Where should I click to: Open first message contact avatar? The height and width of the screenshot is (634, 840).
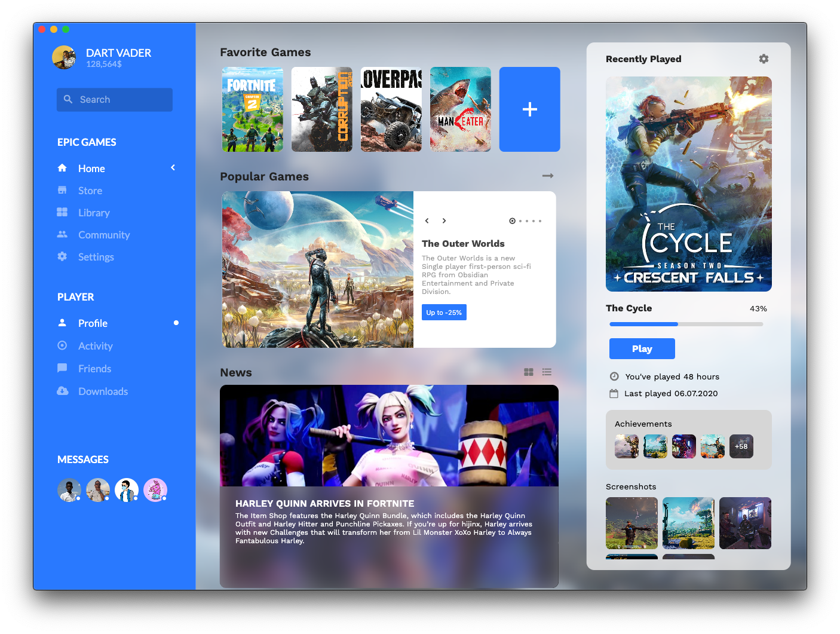tap(69, 490)
